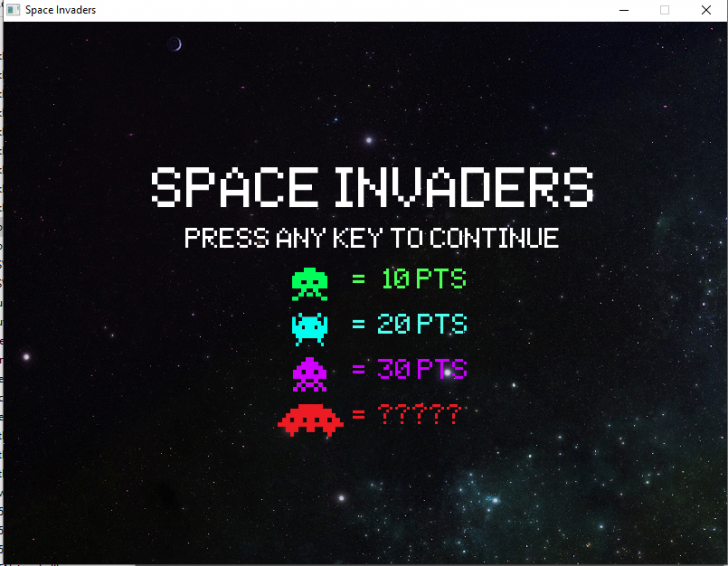Click the purple '30 PTS' score text
Image resolution: width=728 pixels, height=566 pixels.
pos(422,369)
